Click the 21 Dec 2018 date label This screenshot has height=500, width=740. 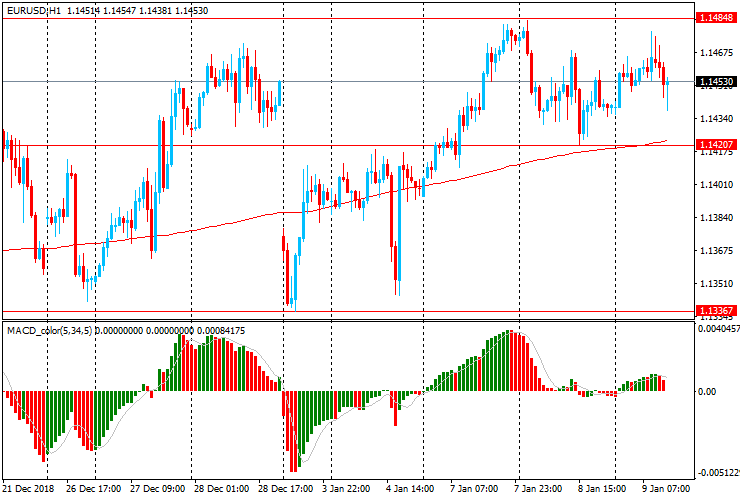coord(30,490)
